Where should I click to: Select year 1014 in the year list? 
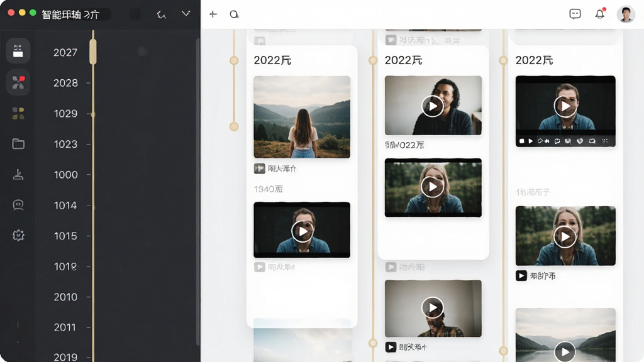click(65, 206)
